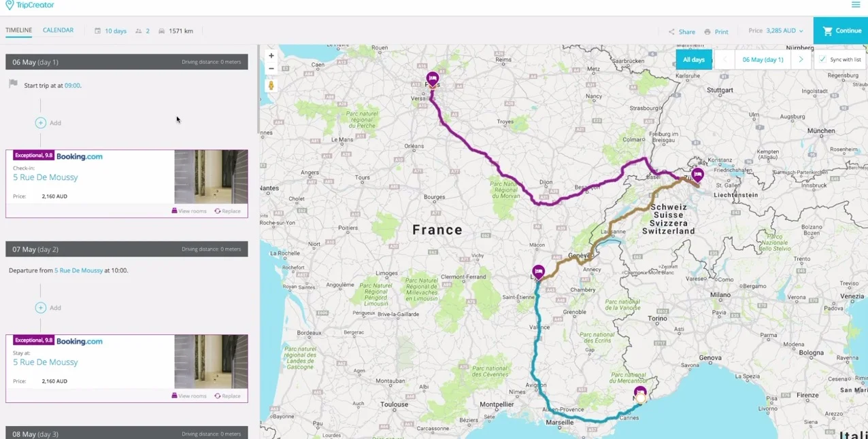Click the Zurich hotel map marker

click(x=697, y=175)
